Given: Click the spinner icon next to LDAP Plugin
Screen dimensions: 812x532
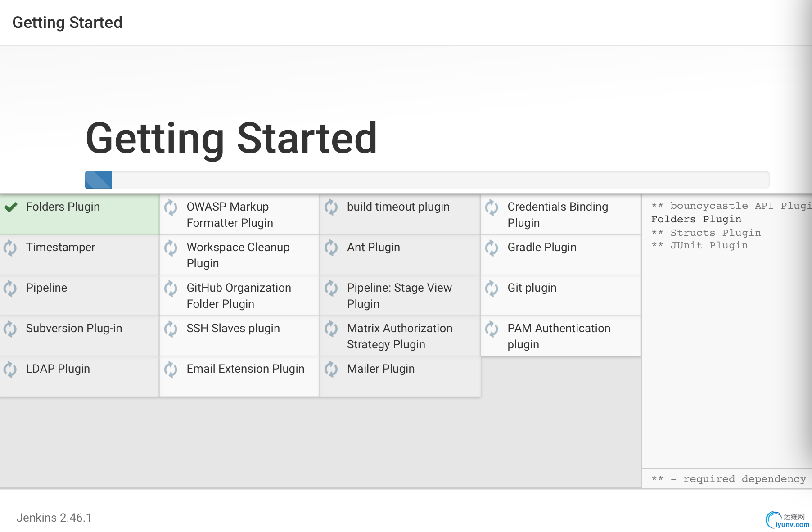Looking at the screenshot, I should 10,370.
